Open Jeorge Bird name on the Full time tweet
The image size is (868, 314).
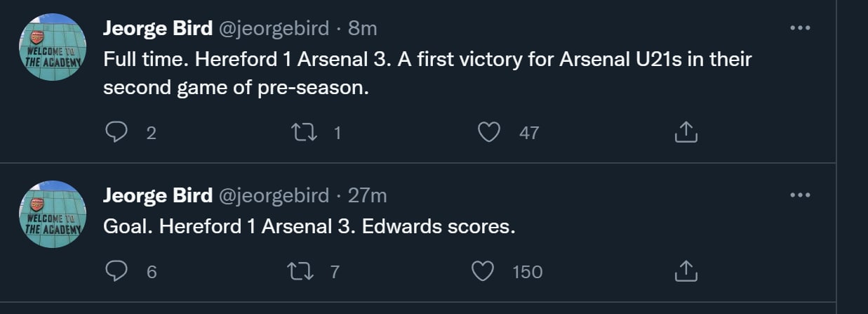tap(158, 28)
